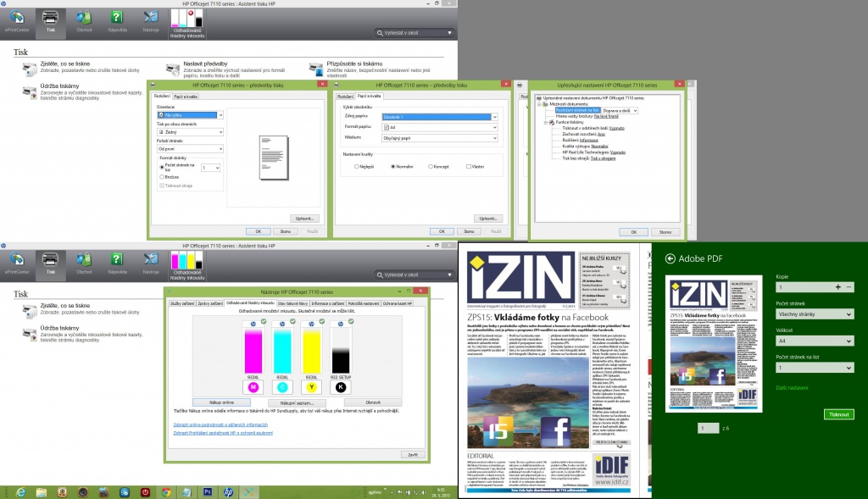The height and width of the screenshot is (499, 868).
Task: Click Údržba tiskárny icon in lower assistant window
Action: click(x=30, y=333)
